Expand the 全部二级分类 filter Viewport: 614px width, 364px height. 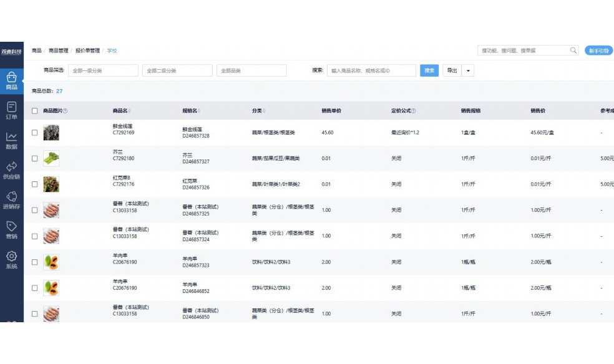point(177,70)
